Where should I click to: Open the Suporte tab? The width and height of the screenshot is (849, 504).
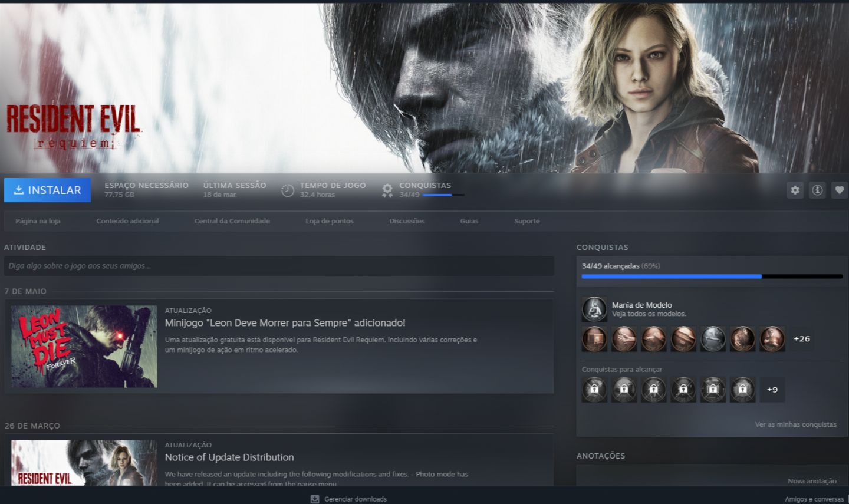click(527, 221)
